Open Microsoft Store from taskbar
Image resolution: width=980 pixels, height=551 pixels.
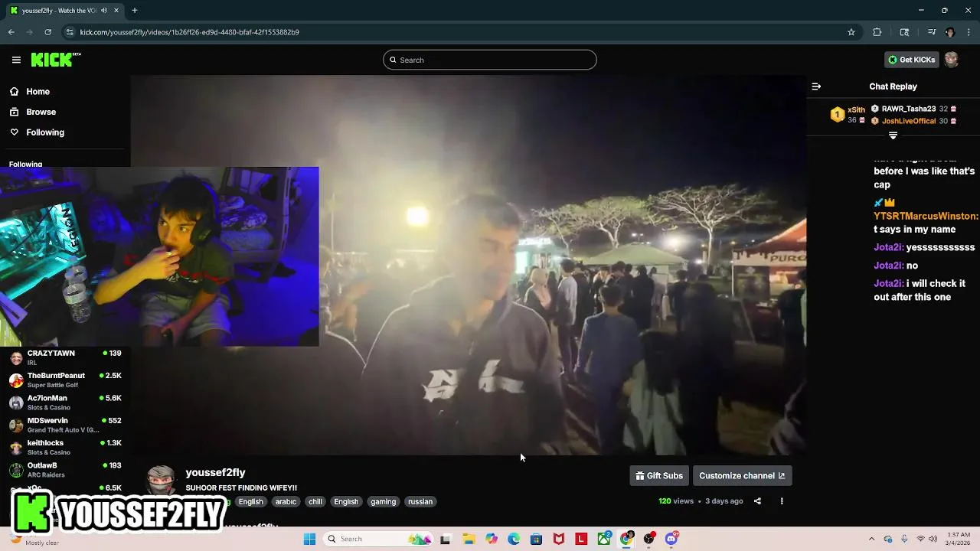537,539
